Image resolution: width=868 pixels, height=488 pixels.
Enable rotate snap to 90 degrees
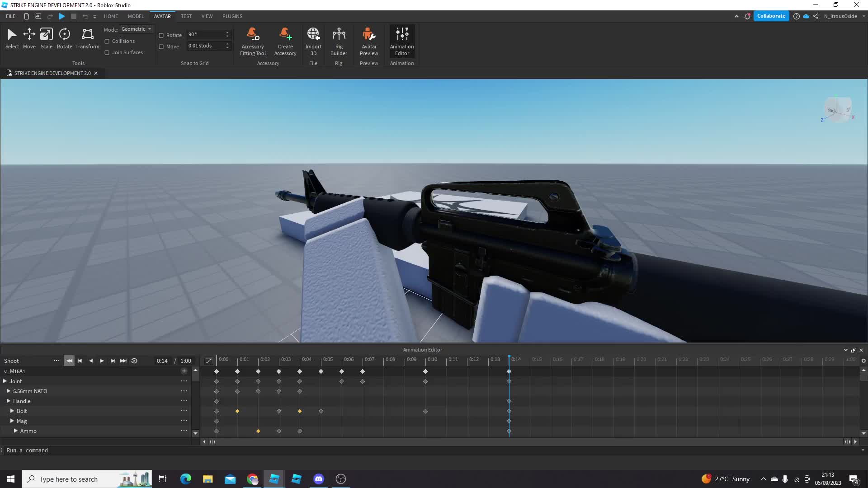161,35
